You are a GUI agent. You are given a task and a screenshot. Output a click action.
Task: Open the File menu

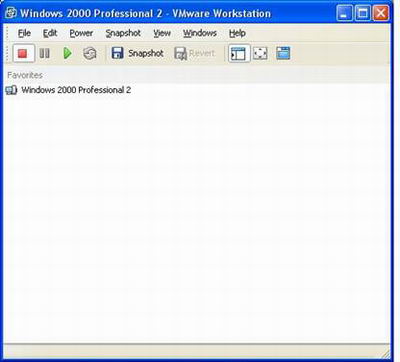24,33
